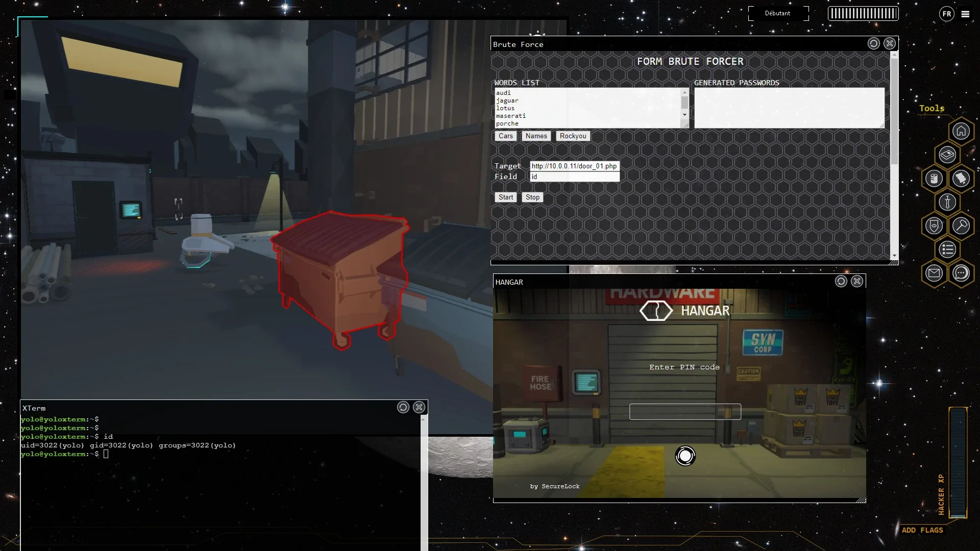Switch language with FR button
This screenshot has height=551, width=980.
(946, 14)
